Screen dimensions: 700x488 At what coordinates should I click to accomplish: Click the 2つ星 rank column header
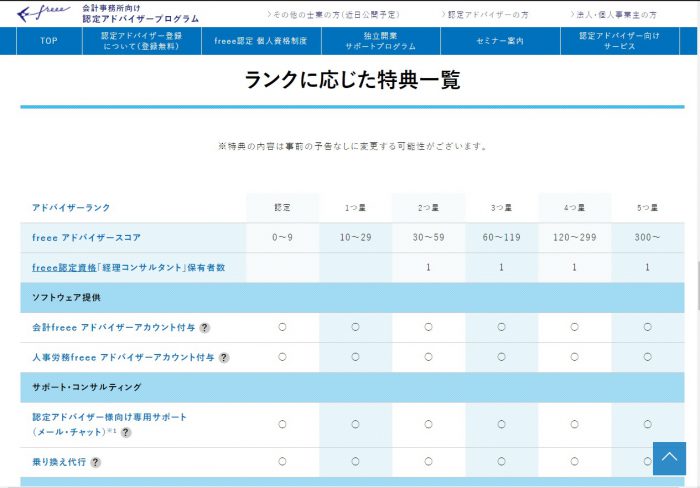pyautogui.click(x=428, y=208)
